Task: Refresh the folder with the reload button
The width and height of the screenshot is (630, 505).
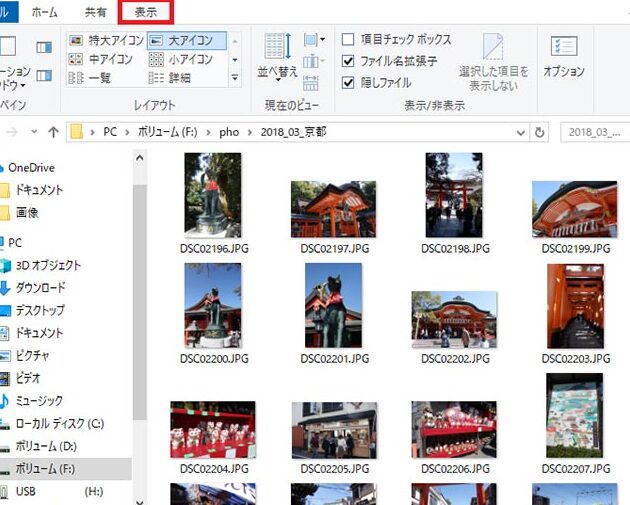Action: point(540,132)
